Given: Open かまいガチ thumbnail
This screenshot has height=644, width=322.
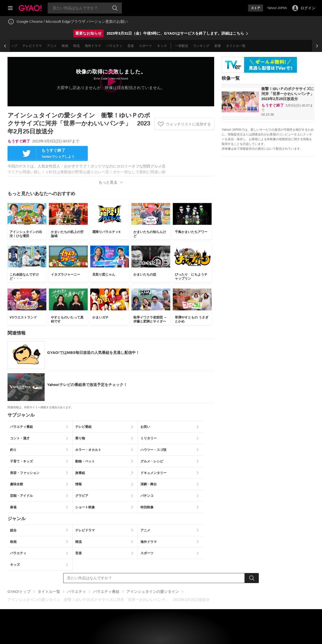Looking at the screenshot, I should (110, 299).
